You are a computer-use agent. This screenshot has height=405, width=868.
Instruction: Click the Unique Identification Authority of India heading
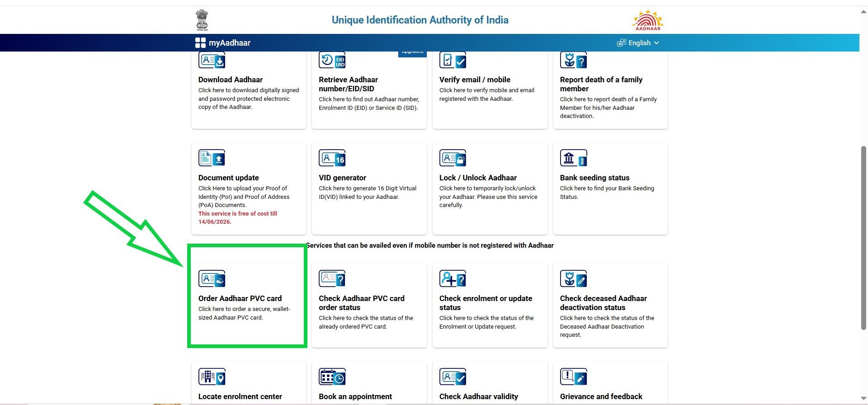click(x=420, y=20)
